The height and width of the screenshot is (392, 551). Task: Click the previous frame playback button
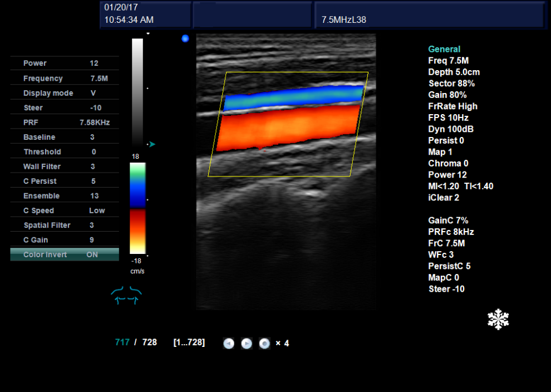pos(229,343)
